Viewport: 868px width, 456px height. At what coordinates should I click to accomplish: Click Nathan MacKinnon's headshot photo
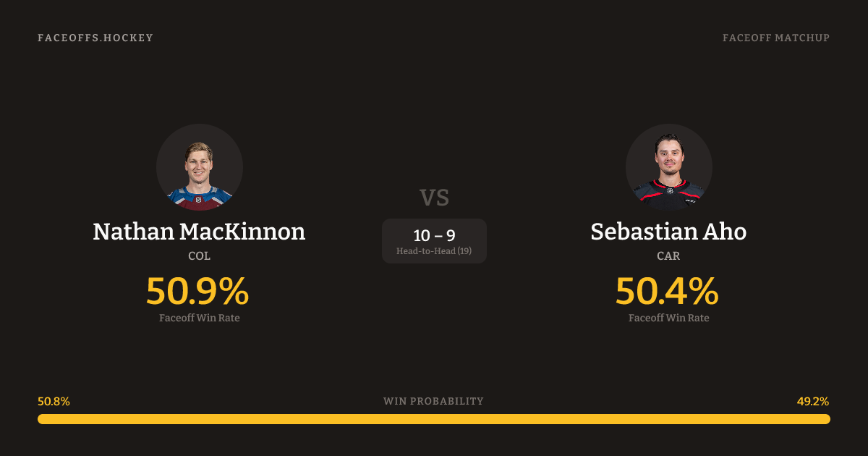pos(199,167)
